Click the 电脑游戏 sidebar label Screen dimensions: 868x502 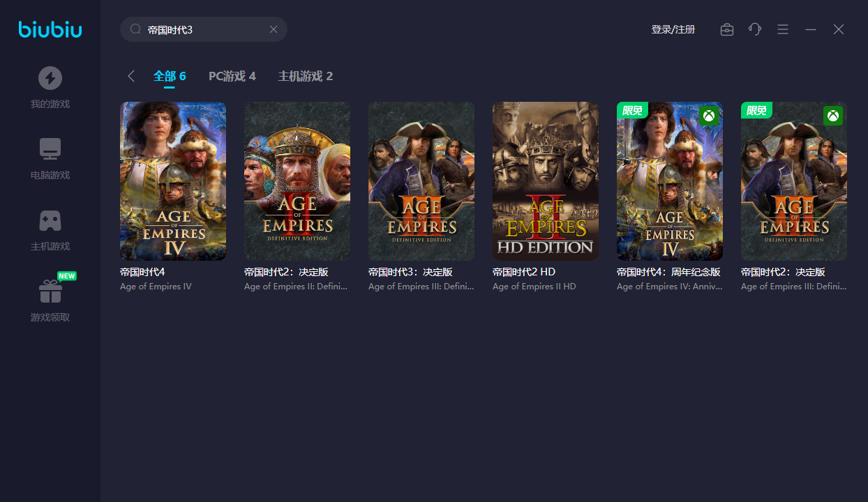(x=50, y=176)
